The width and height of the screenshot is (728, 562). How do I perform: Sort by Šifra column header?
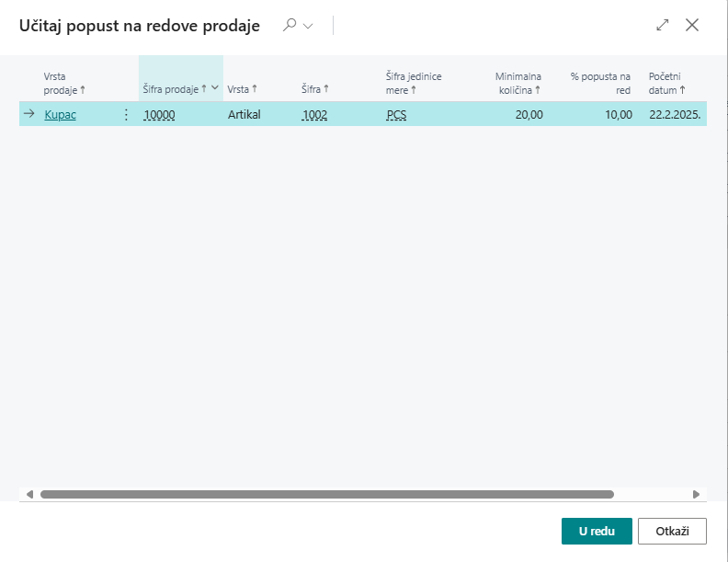click(314, 88)
